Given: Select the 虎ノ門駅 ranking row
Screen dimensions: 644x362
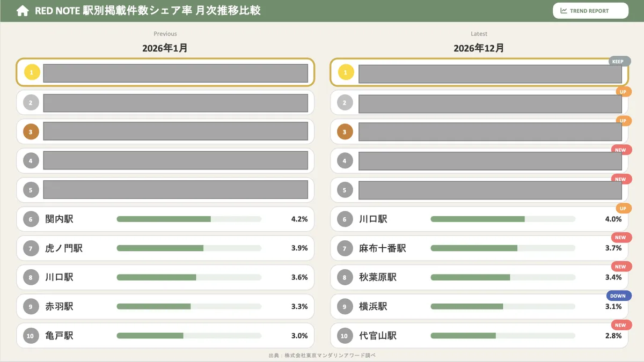Looking at the screenshot, I should 165,248.
